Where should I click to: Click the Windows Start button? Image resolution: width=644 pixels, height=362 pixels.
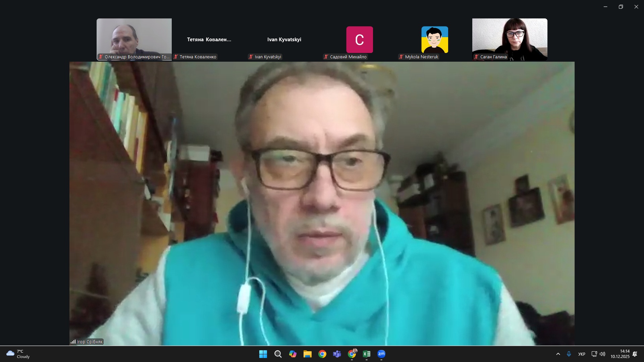click(263, 354)
